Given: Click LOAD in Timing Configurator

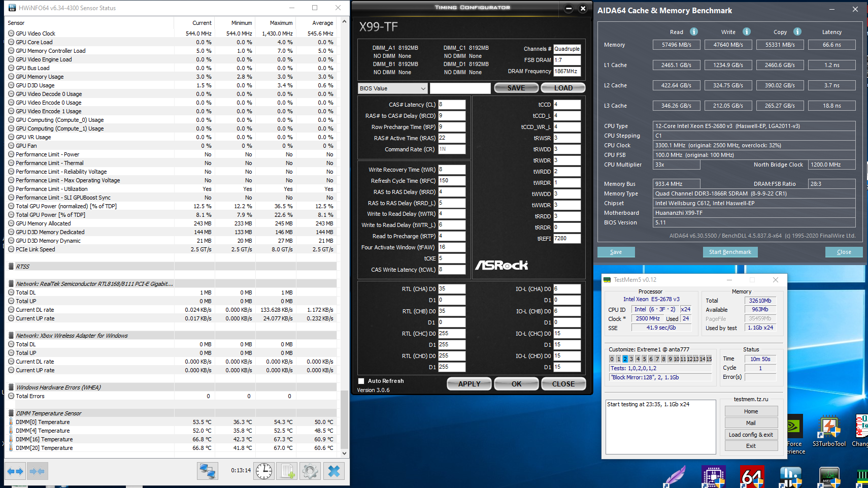Looking at the screenshot, I should (563, 88).
